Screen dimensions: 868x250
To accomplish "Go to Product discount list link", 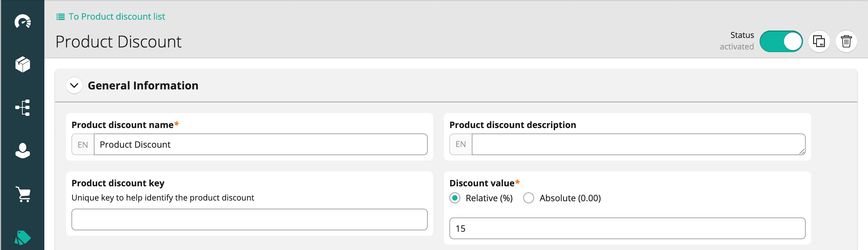I will click(117, 17).
